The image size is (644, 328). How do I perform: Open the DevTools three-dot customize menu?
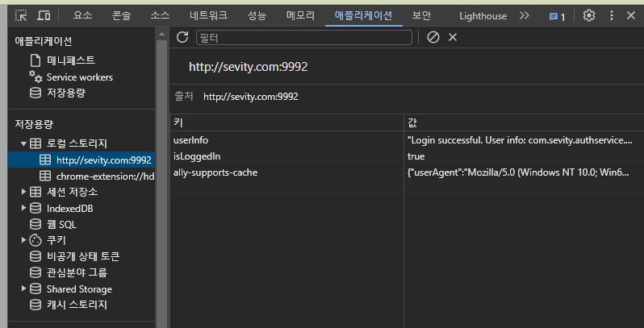[612, 15]
